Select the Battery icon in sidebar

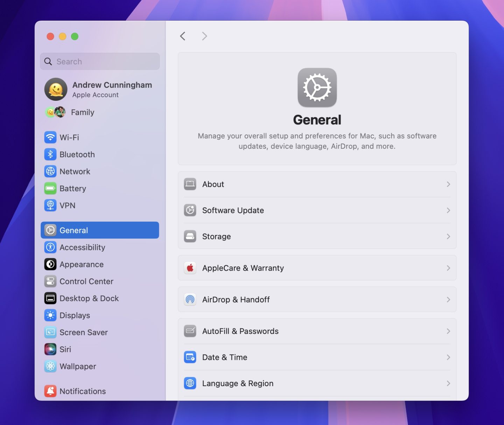pos(50,188)
